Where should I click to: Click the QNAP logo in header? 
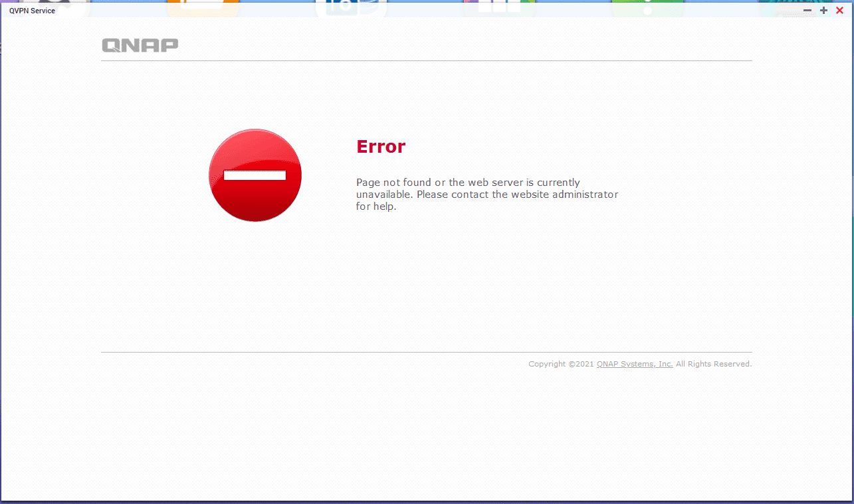pos(140,45)
